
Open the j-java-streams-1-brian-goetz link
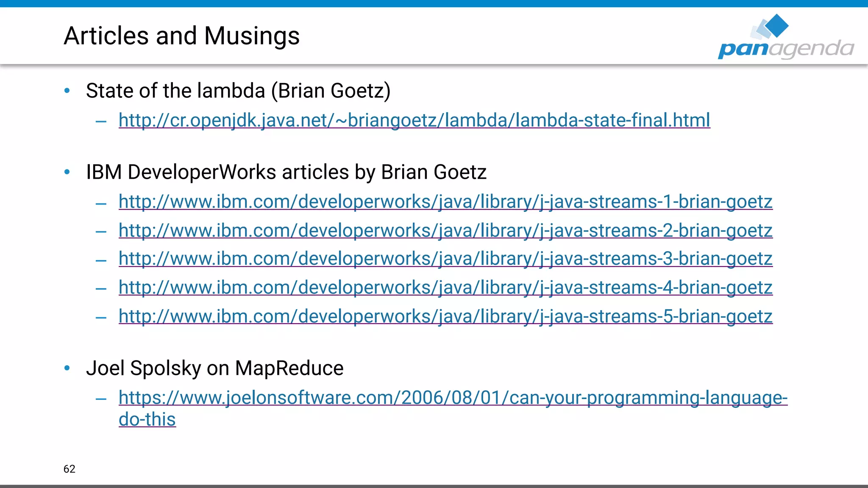click(x=445, y=202)
